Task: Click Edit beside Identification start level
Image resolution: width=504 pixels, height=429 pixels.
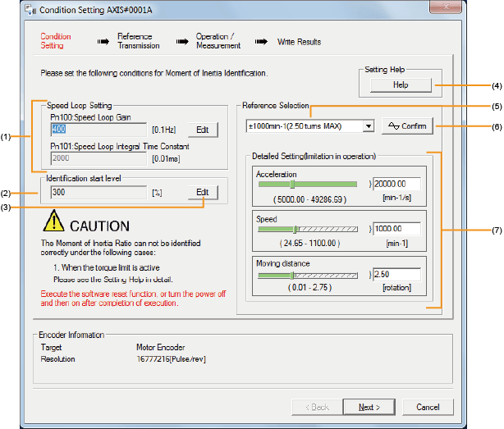Action: coord(202,191)
